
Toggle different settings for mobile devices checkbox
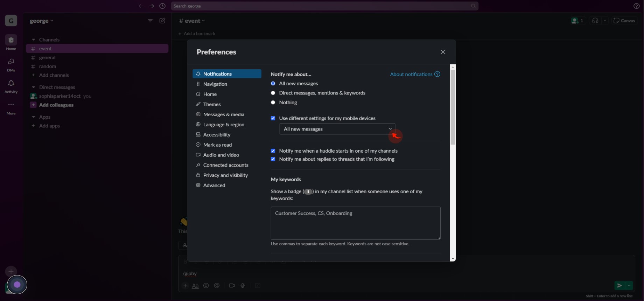point(273,118)
